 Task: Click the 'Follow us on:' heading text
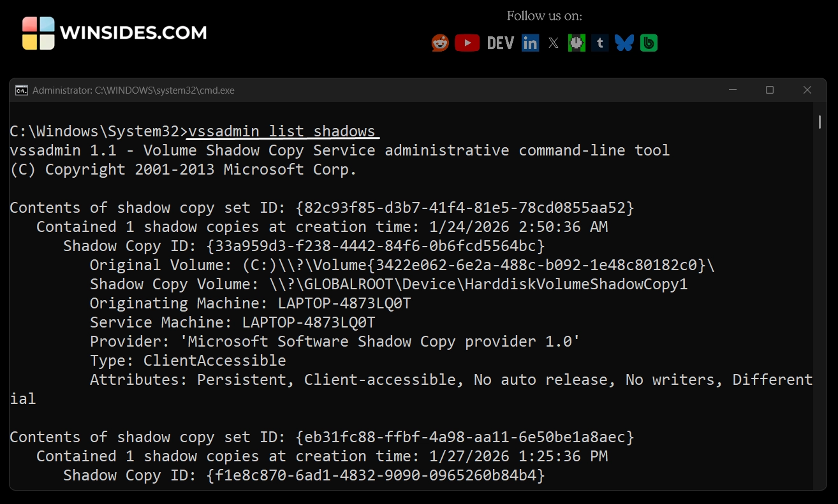(x=544, y=16)
